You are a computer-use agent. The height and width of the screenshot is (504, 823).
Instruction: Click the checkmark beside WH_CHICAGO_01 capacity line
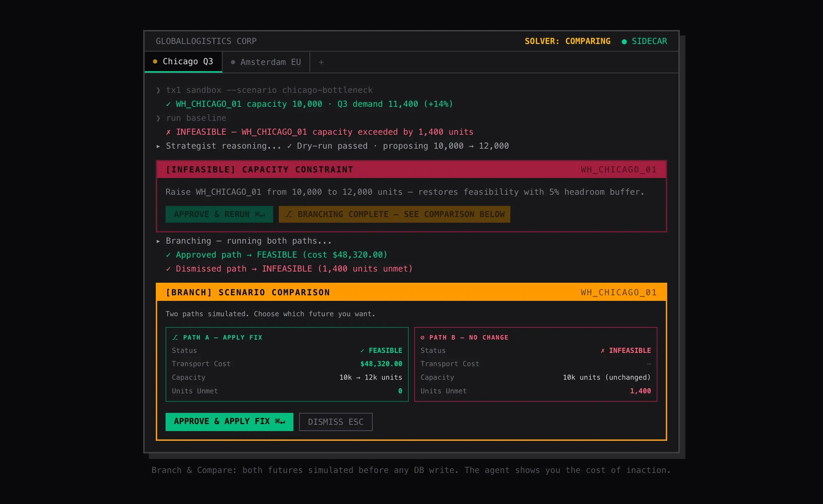[x=168, y=104]
